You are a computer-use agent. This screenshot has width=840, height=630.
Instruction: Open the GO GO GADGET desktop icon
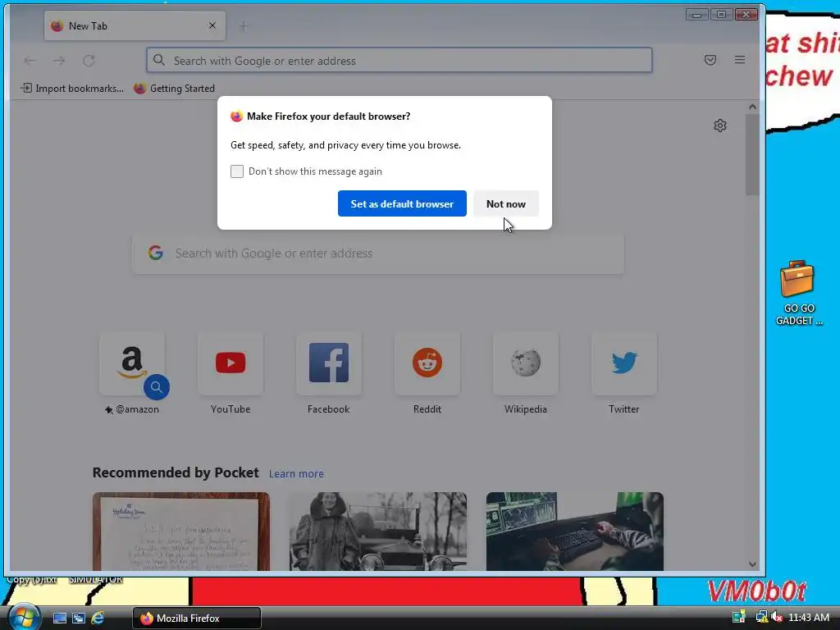coord(798,293)
